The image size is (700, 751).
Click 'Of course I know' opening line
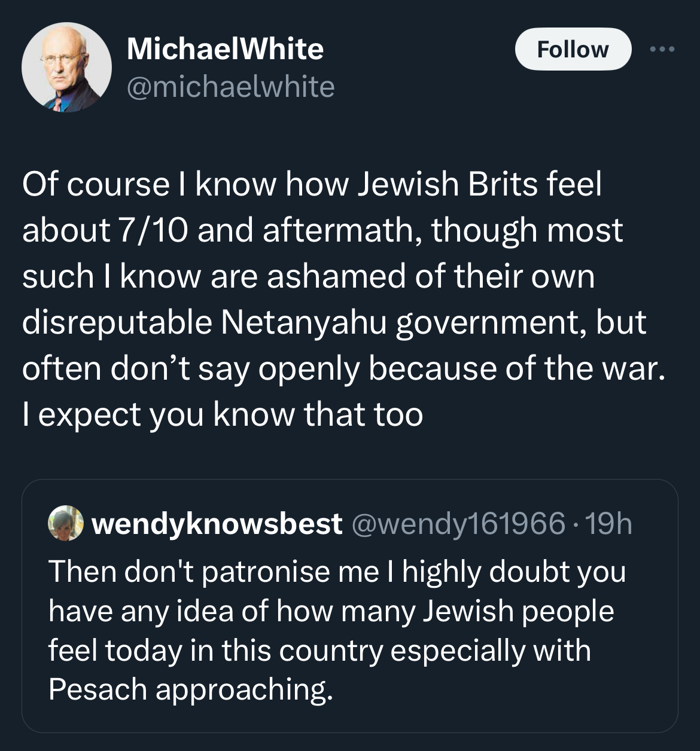311,184
